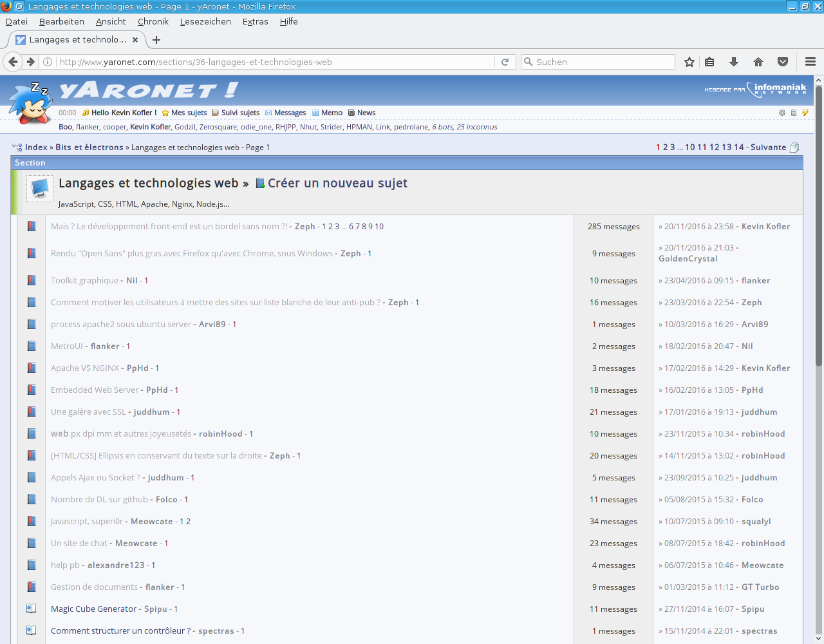Click the settings gear icon in yAronet bar
Screen dimensions: 824x644
tap(782, 113)
